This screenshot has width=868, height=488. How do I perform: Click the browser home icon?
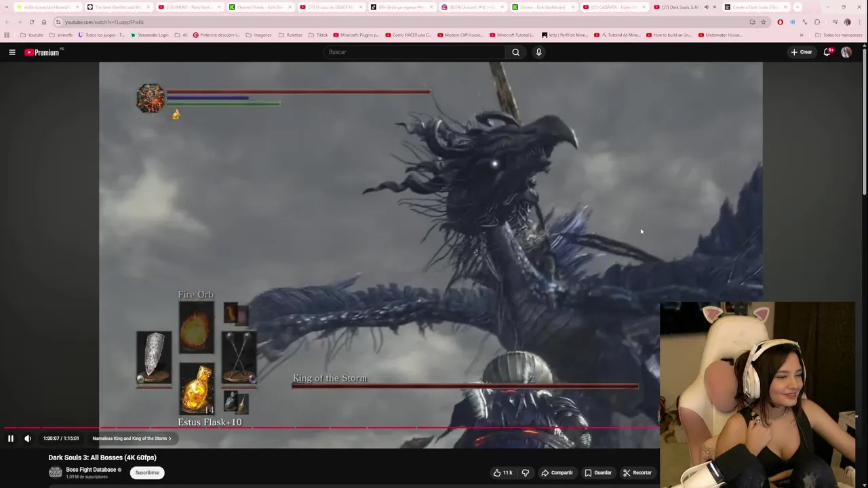coord(44,22)
